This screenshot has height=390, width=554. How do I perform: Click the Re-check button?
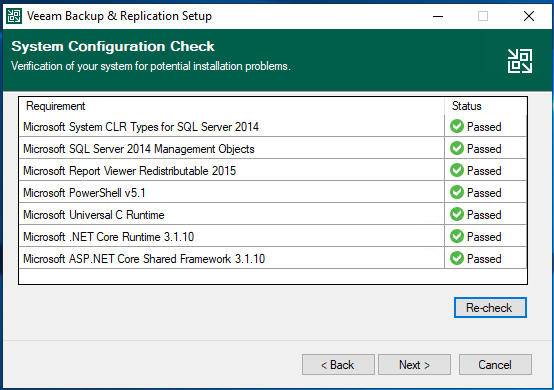pos(490,308)
